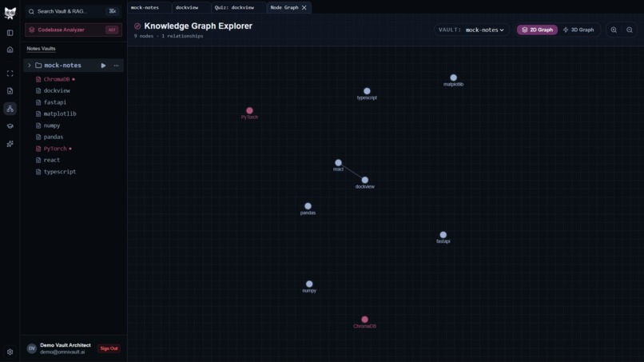
Task: Click the zoom in magnifier icon
Action: 614,30
